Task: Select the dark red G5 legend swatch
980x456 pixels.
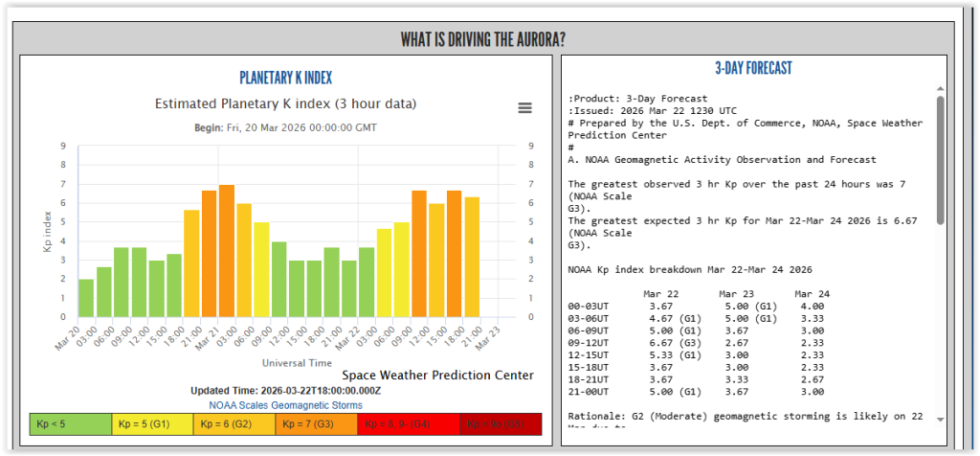Action: point(500,423)
